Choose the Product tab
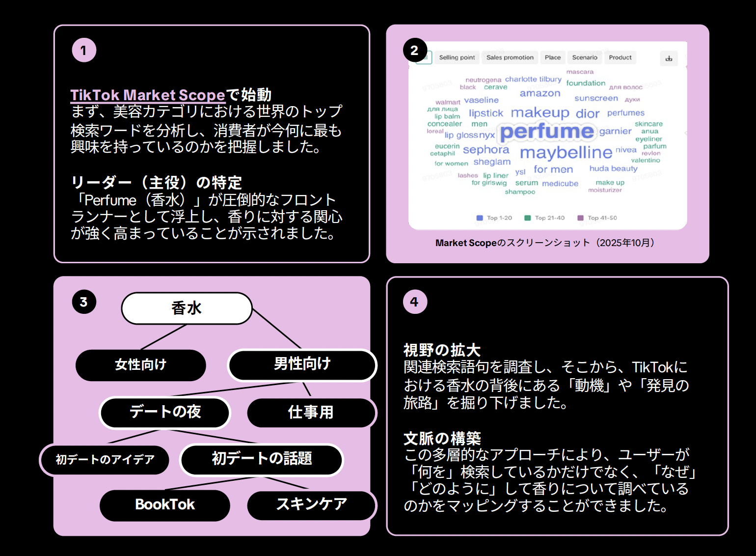This screenshot has height=556, width=756. (x=621, y=57)
